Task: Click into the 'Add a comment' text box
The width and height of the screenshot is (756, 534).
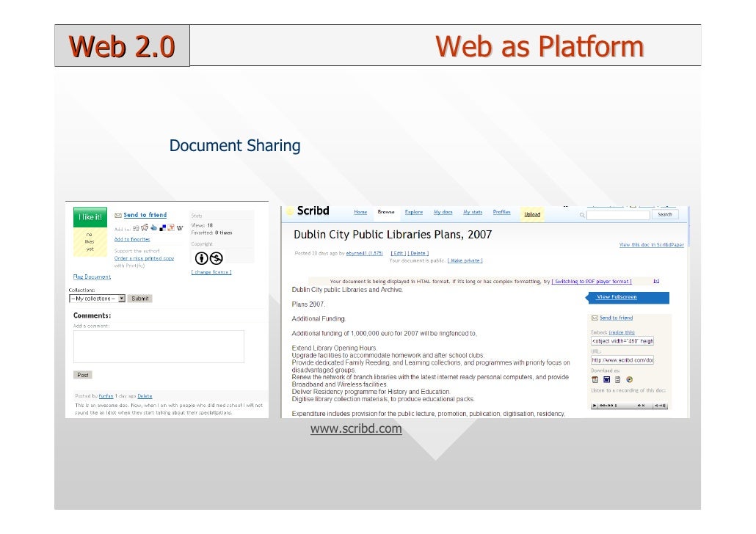Action: pyautogui.click(x=159, y=346)
